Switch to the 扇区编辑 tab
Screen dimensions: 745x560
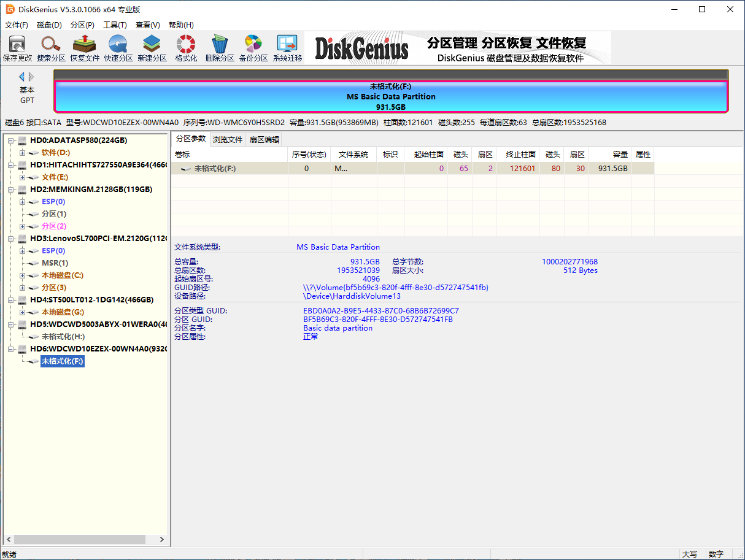(264, 139)
